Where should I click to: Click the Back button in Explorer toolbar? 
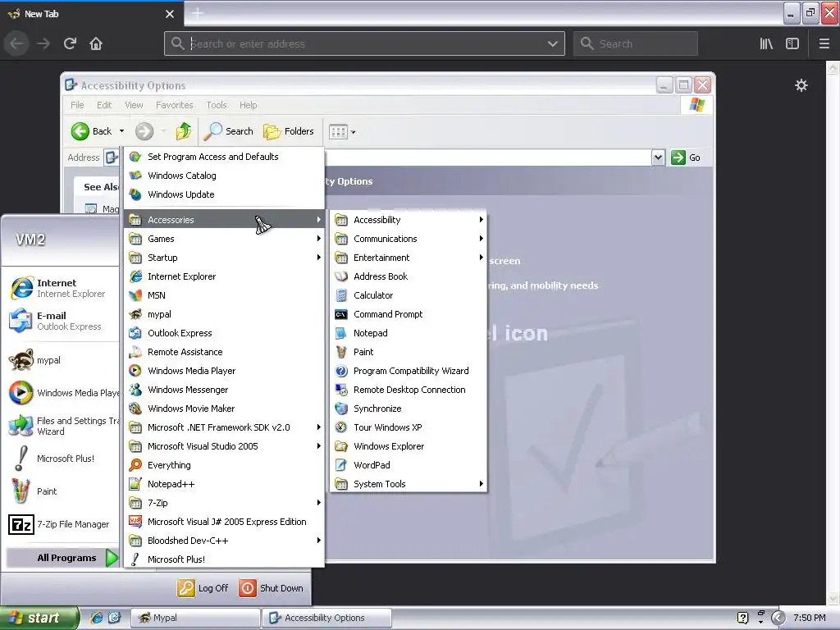click(92, 131)
